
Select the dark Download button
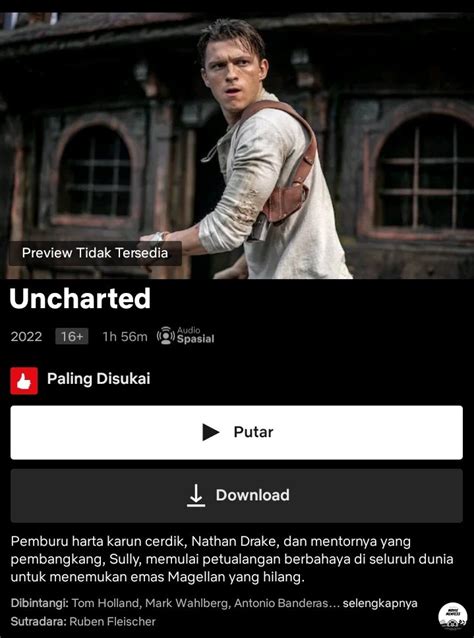[x=236, y=496]
